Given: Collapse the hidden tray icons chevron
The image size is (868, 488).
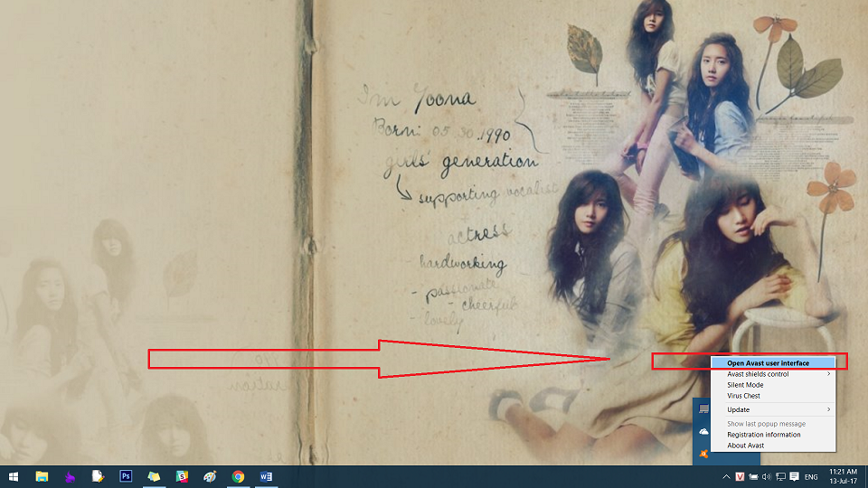Looking at the screenshot, I should 725,476.
